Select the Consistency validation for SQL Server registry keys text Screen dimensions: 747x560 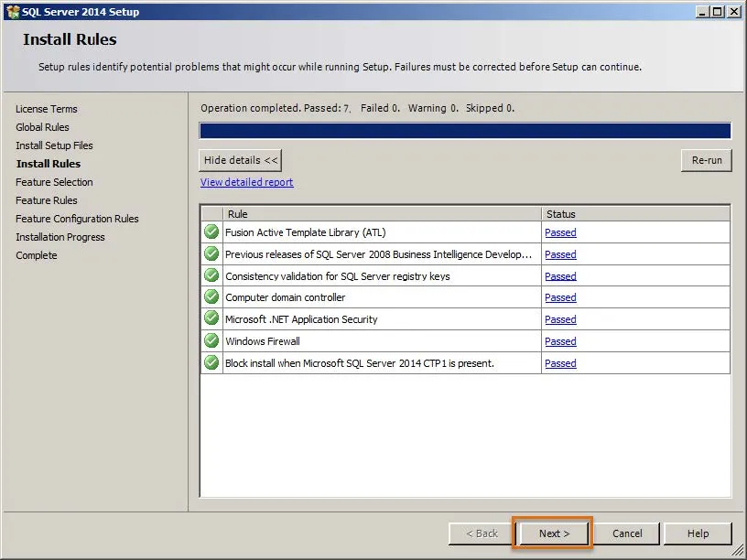(337, 276)
